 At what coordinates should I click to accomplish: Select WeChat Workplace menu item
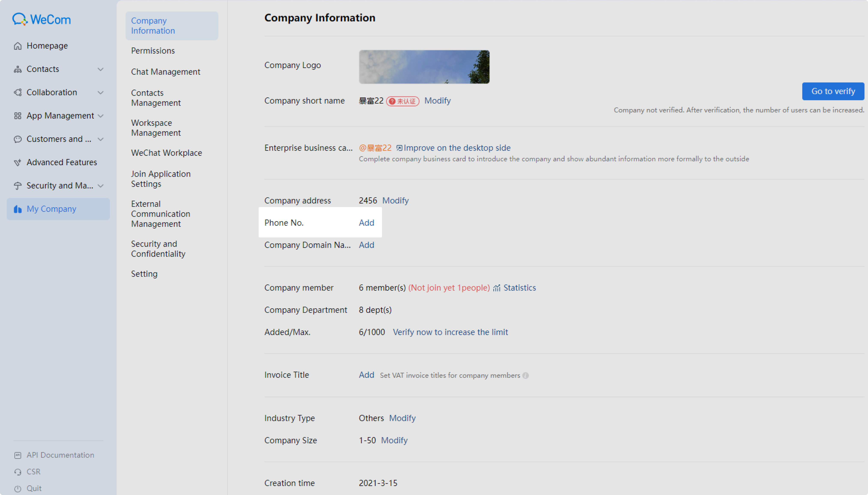pyautogui.click(x=166, y=153)
